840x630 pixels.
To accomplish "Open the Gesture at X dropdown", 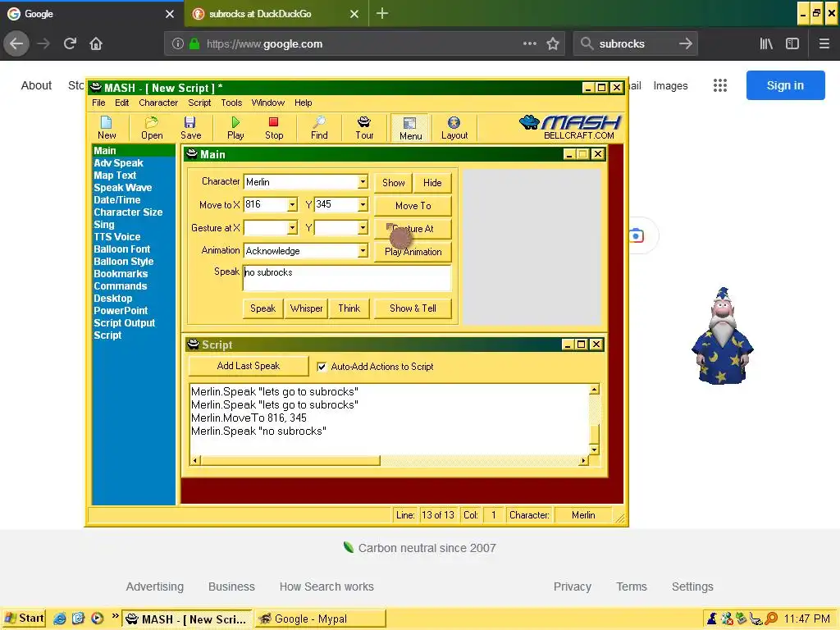I will point(292,228).
